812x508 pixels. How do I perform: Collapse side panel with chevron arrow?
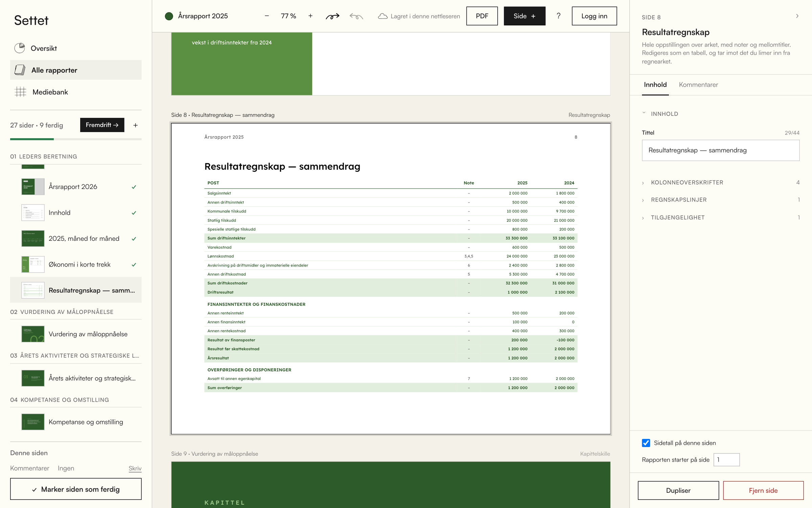(797, 16)
